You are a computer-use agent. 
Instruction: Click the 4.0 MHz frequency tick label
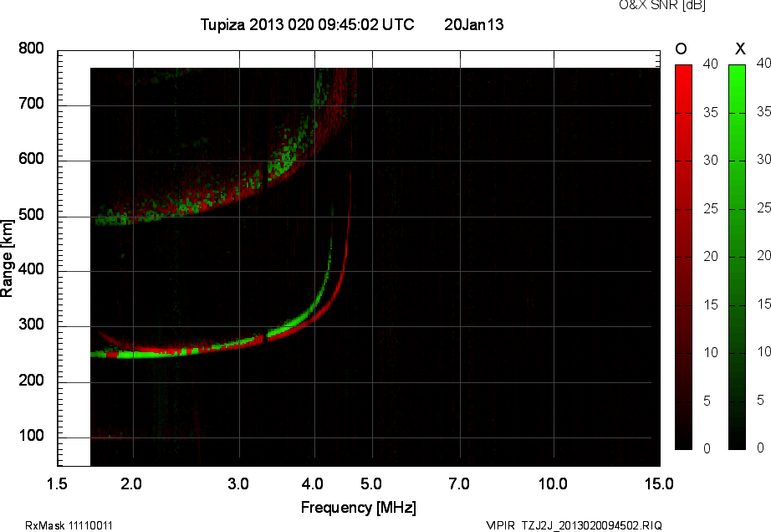[313, 483]
